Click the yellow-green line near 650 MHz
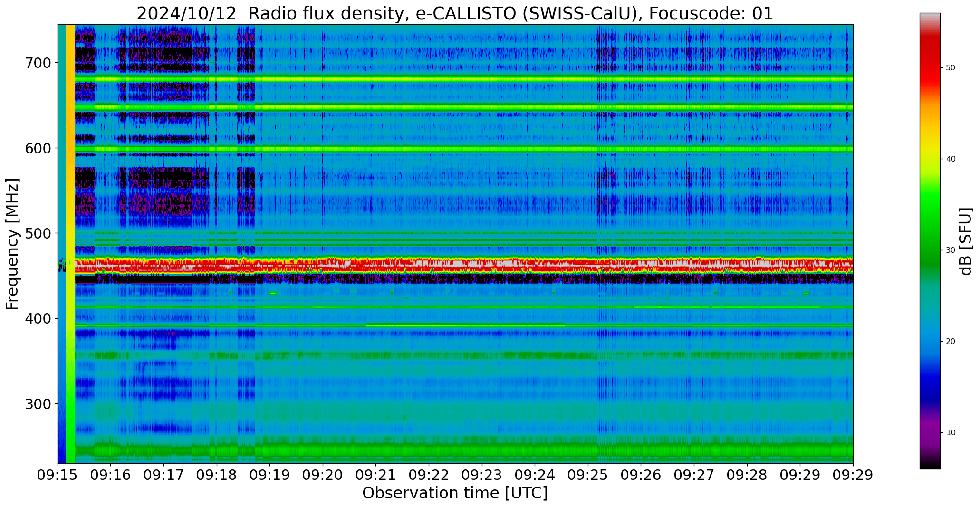This screenshot has height=507, width=980. (x=463, y=107)
